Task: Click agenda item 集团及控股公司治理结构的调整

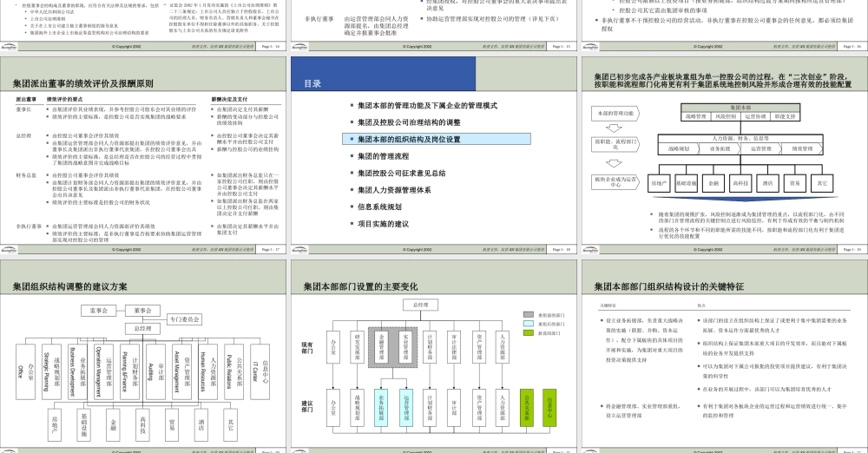Action: point(409,122)
